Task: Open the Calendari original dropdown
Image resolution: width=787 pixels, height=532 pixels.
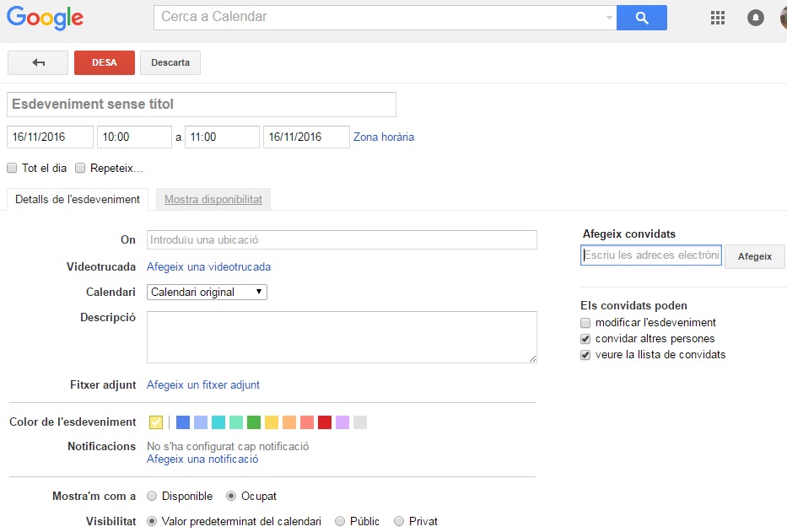Action: 207,292
